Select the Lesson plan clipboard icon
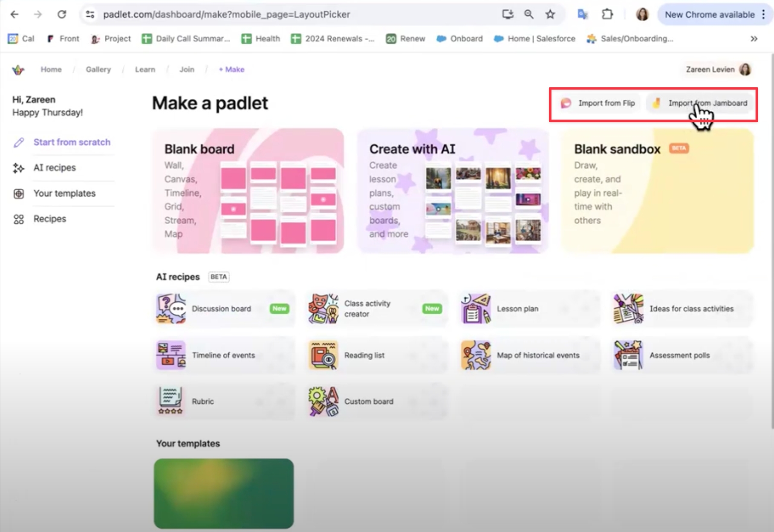 pyautogui.click(x=476, y=309)
